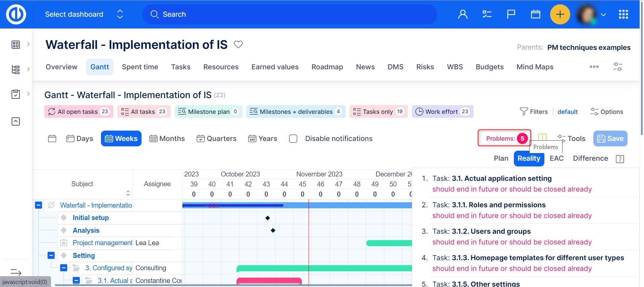Collapse the Setting milestone tree node
Image resolution: width=644 pixels, height=287 pixels.
click(51, 256)
